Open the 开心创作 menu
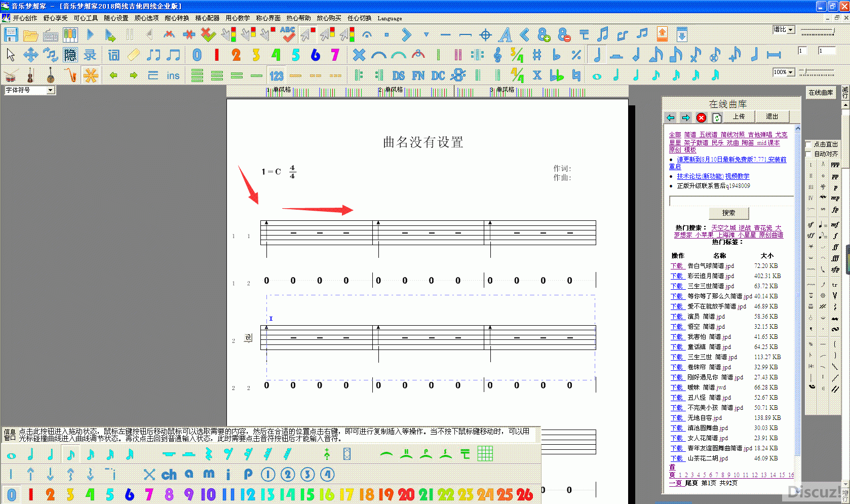Screen dimensions: 850x504 coord(25,18)
